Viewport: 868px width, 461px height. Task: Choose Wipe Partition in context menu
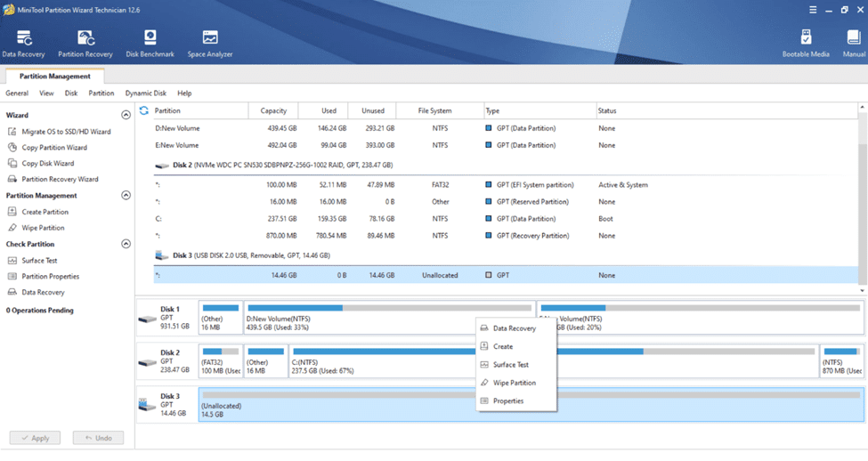pos(516,383)
